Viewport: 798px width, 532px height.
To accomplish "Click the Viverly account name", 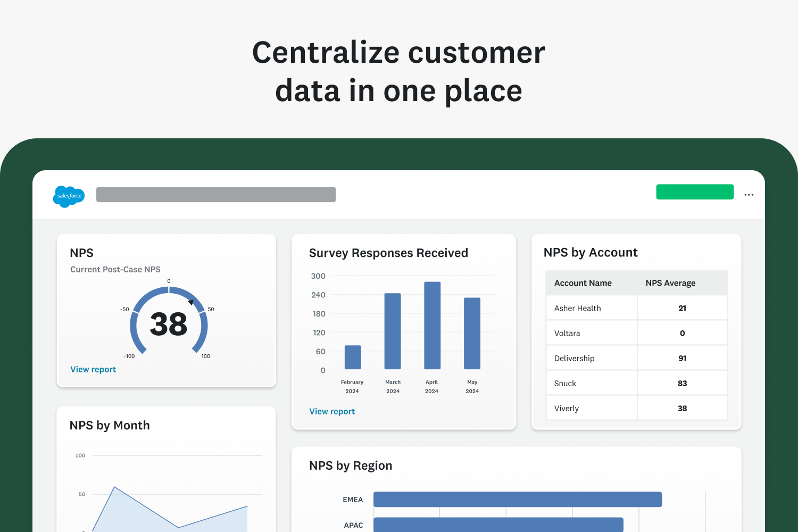I will tap(566, 408).
